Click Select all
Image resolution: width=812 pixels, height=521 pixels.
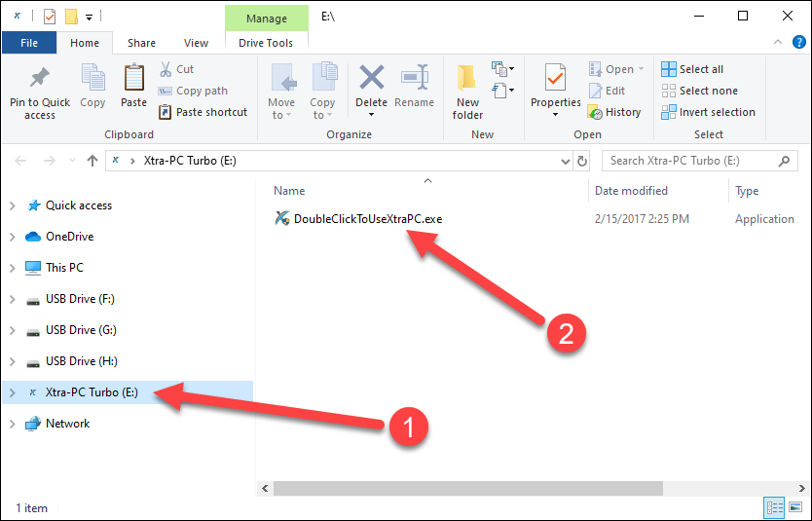(692, 69)
